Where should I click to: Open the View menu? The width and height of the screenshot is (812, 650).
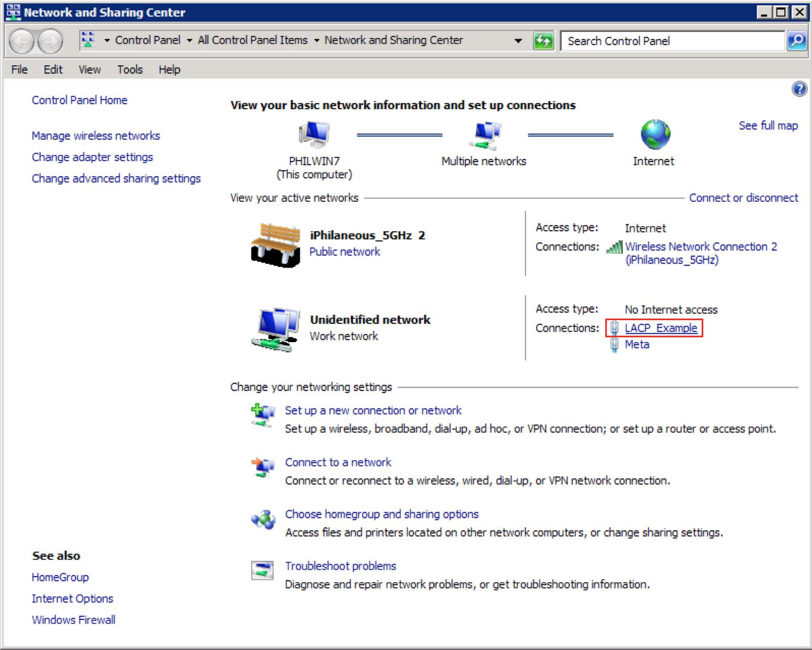(89, 70)
